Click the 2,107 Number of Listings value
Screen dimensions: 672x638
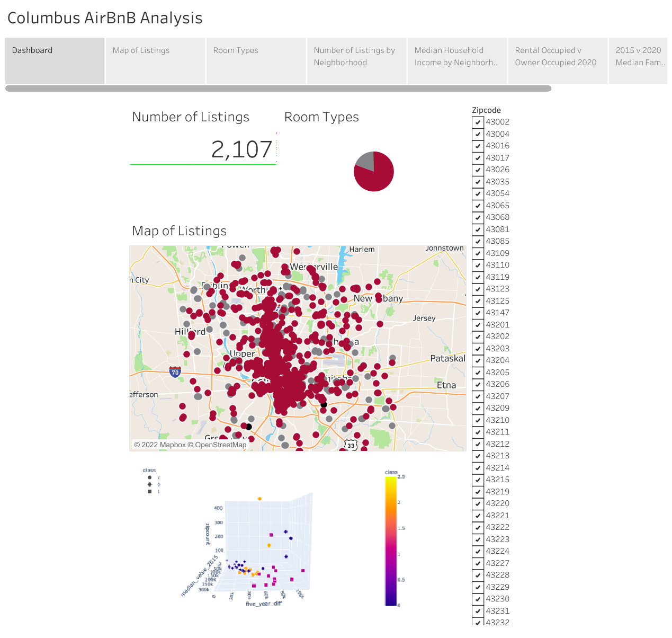click(x=242, y=150)
